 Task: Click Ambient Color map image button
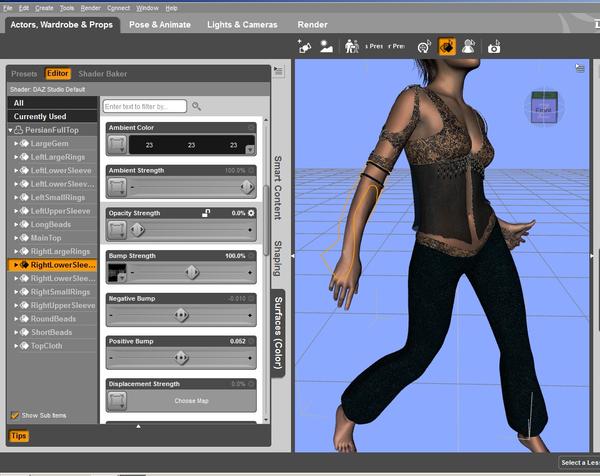[117, 145]
